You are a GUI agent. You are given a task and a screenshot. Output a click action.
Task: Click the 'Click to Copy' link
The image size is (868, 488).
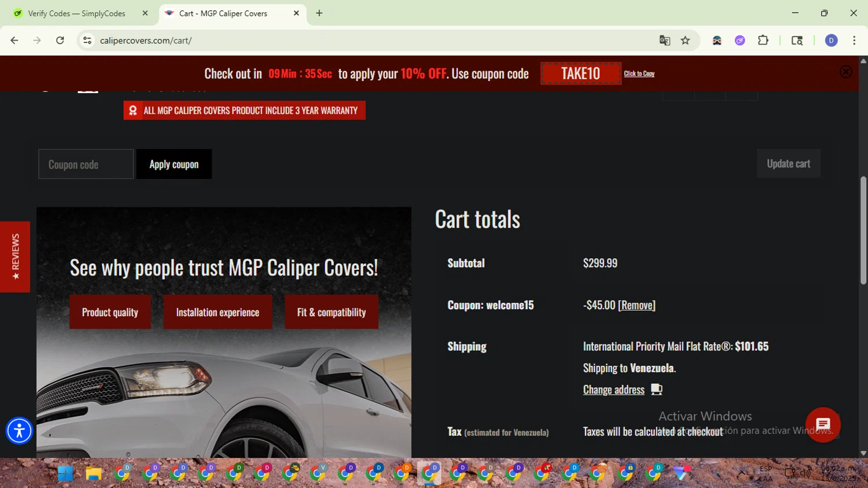point(639,74)
